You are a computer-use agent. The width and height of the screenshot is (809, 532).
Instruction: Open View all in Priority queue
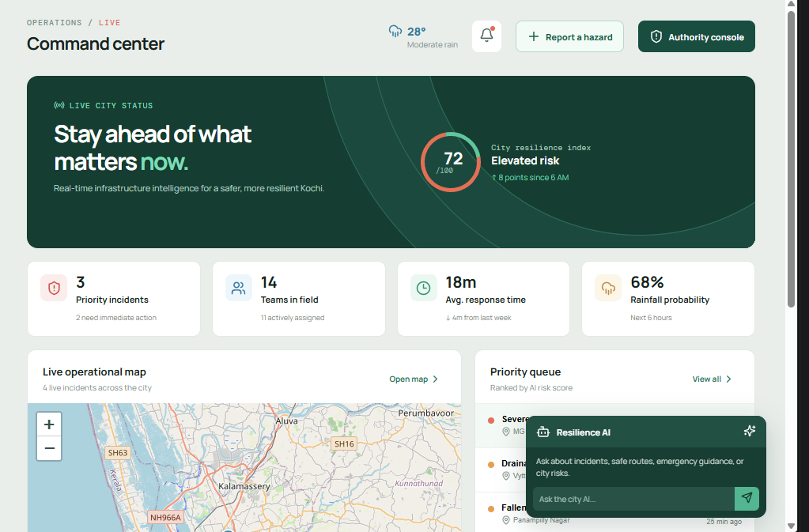coord(712,379)
